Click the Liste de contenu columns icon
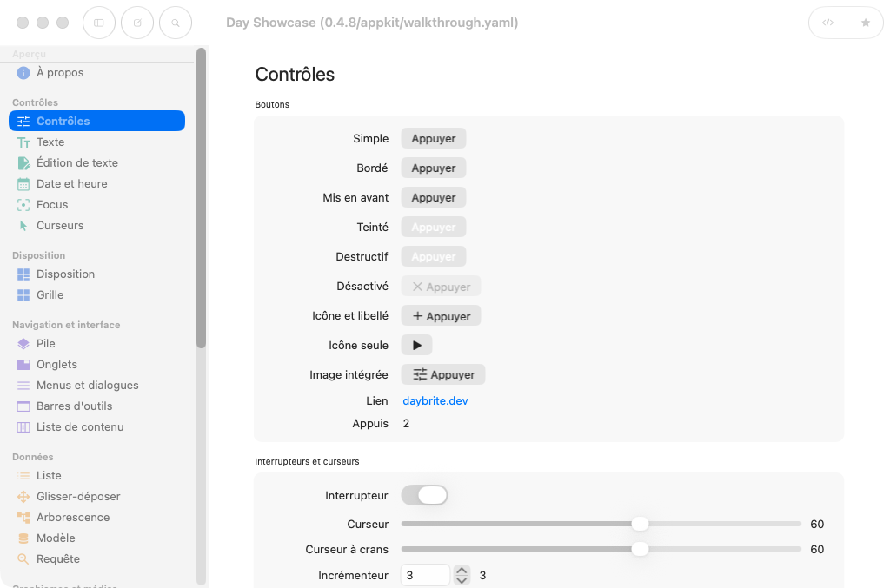Viewport: 890px width, 588px height. [x=23, y=427]
